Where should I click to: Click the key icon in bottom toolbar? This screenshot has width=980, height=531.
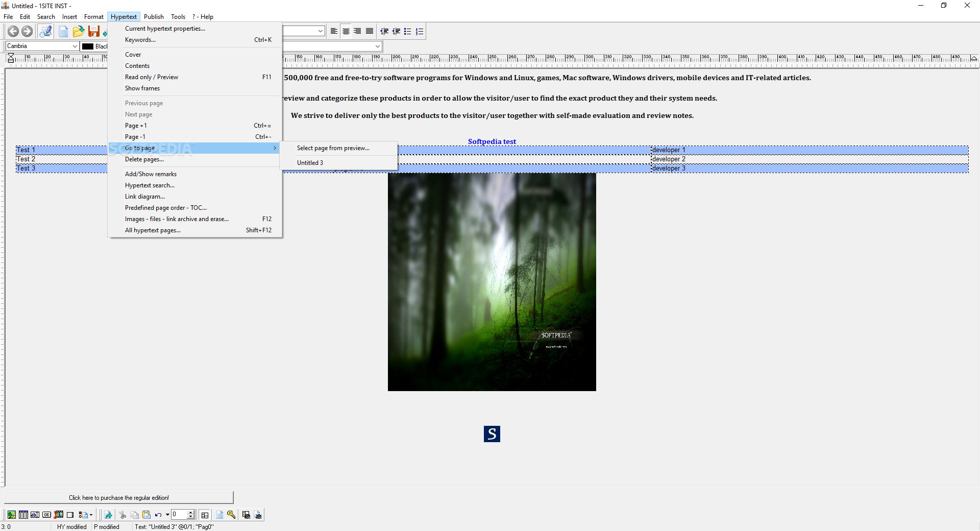[231, 515]
